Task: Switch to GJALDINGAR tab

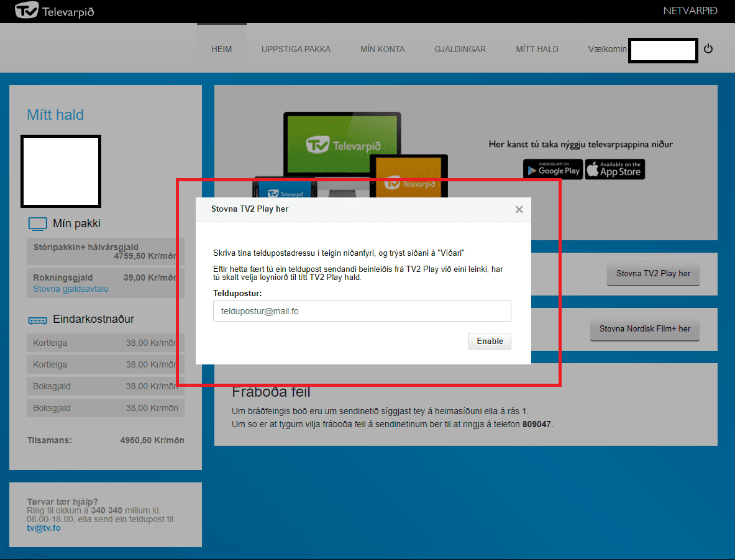Action: coord(460,48)
